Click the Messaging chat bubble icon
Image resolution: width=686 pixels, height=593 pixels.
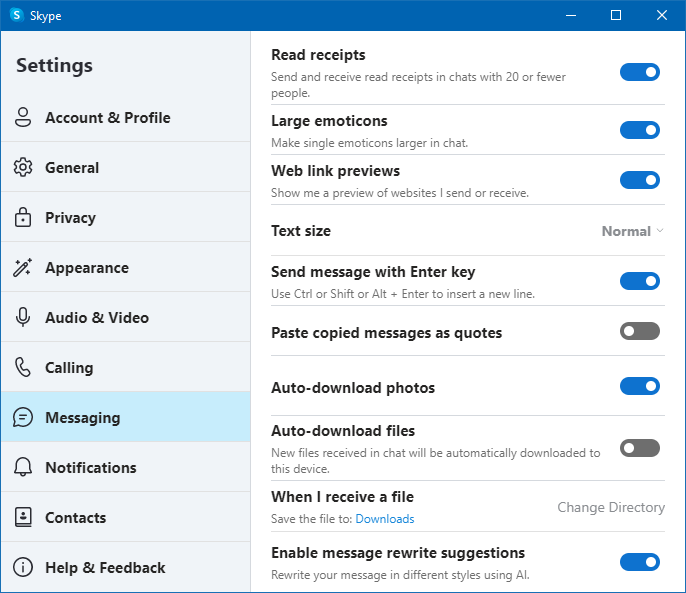pos(23,417)
